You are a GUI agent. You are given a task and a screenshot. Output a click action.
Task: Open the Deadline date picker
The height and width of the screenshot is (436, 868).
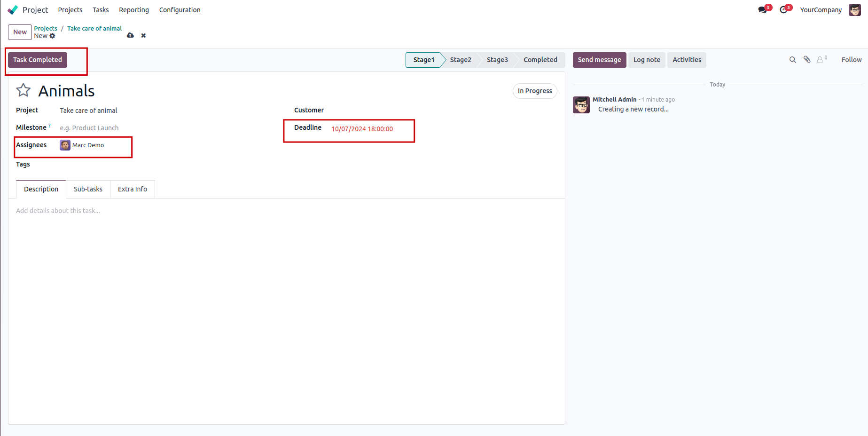pyautogui.click(x=362, y=129)
